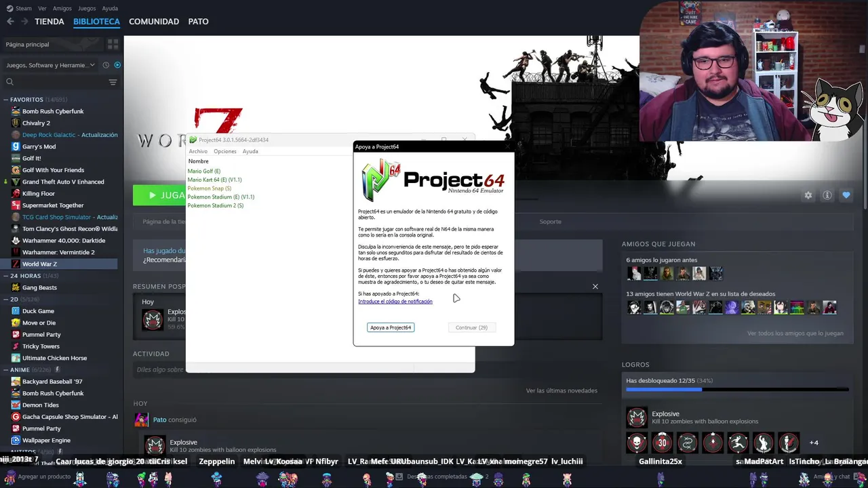Image resolution: width=868 pixels, height=488 pixels.
Task: Click the Explosive achievement icon under Logros
Action: click(x=637, y=418)
